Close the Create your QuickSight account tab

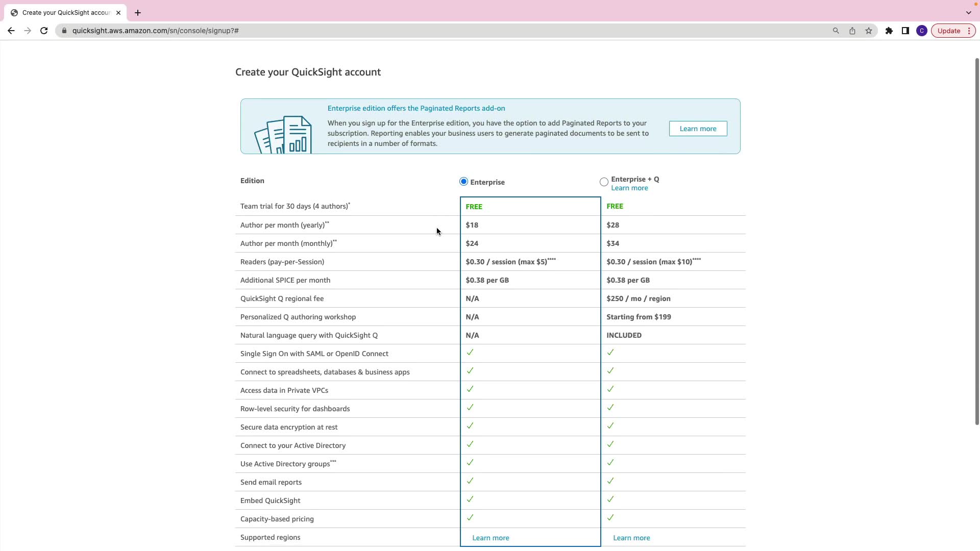click(x=118, y=13)
